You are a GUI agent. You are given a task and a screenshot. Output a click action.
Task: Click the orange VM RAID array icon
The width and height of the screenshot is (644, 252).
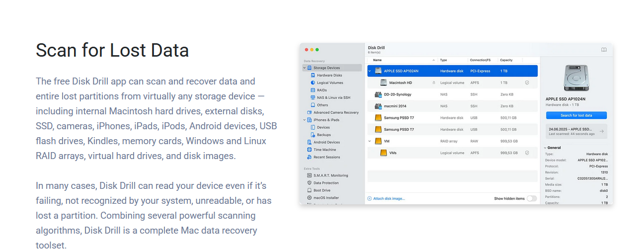378,141
